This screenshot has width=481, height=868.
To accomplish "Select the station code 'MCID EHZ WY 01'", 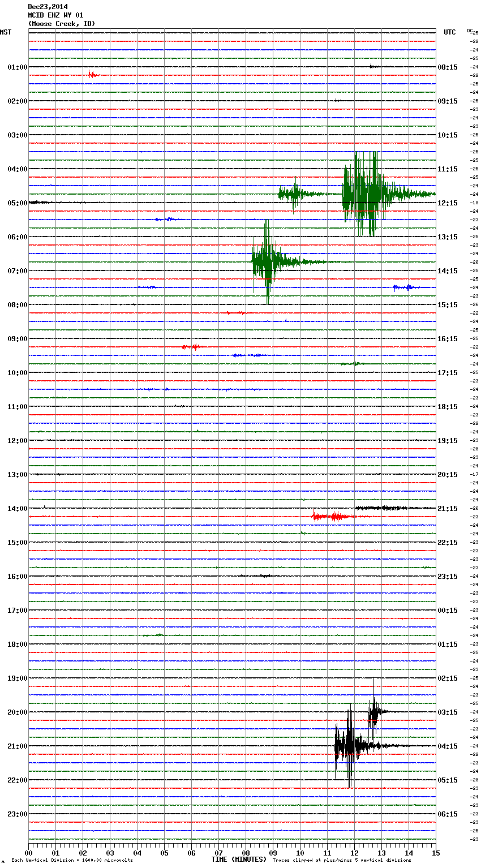I will pyautogui.click(x=55, y=15).
